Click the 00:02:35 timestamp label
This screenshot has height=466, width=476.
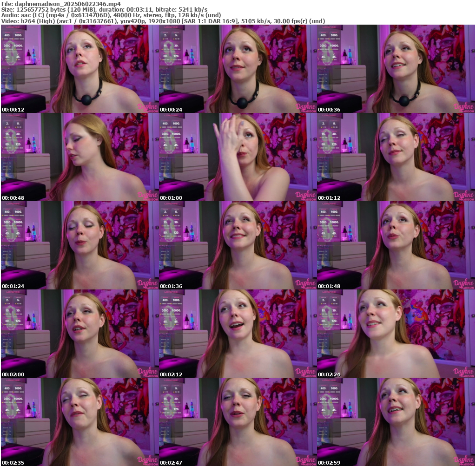coord(13,462)
